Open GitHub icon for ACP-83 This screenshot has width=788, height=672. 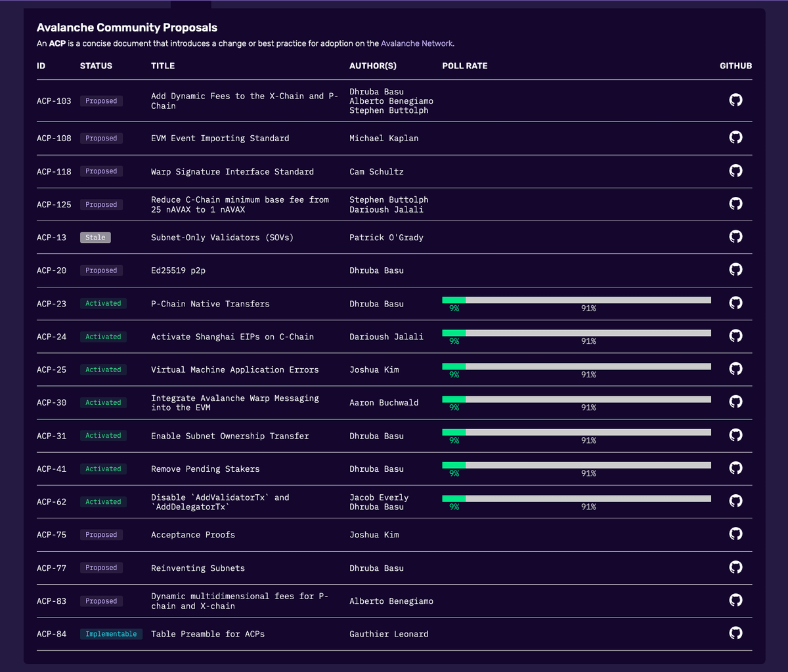[x=735, y=600]
